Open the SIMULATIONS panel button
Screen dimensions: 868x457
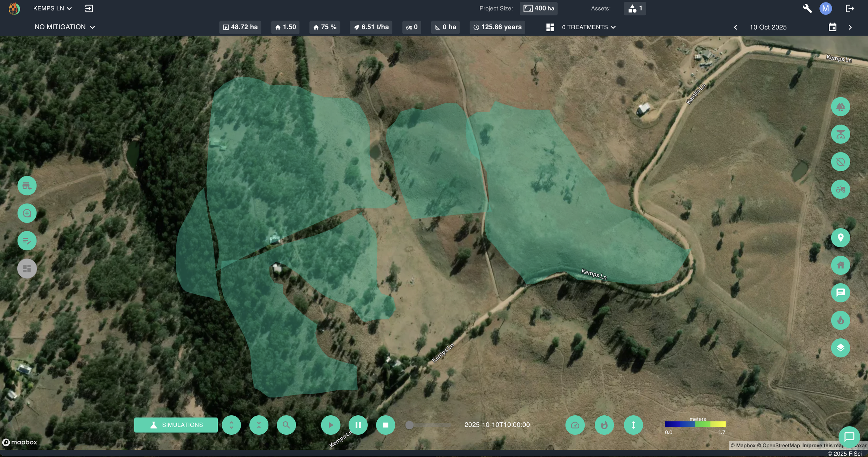(x=176, y=425)
